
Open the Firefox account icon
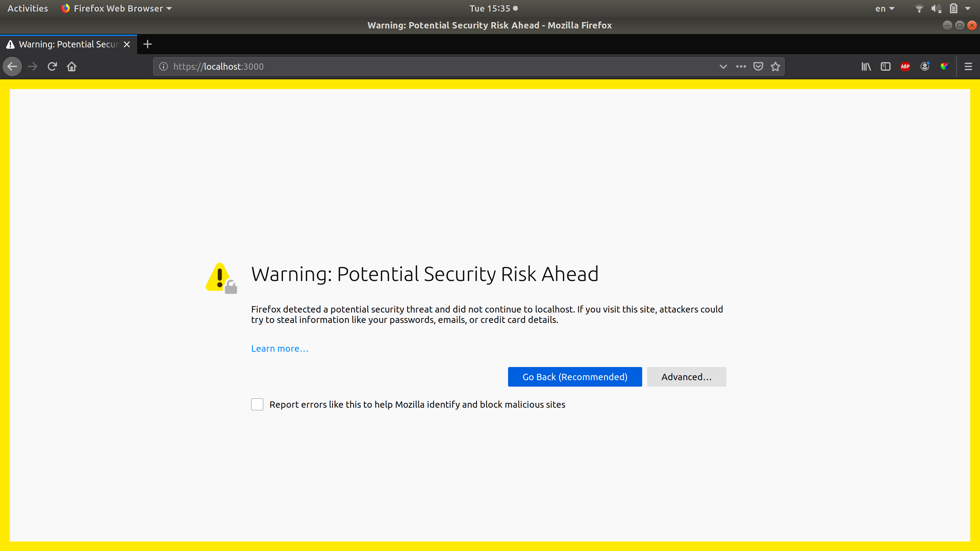click(x=925, y=66)
